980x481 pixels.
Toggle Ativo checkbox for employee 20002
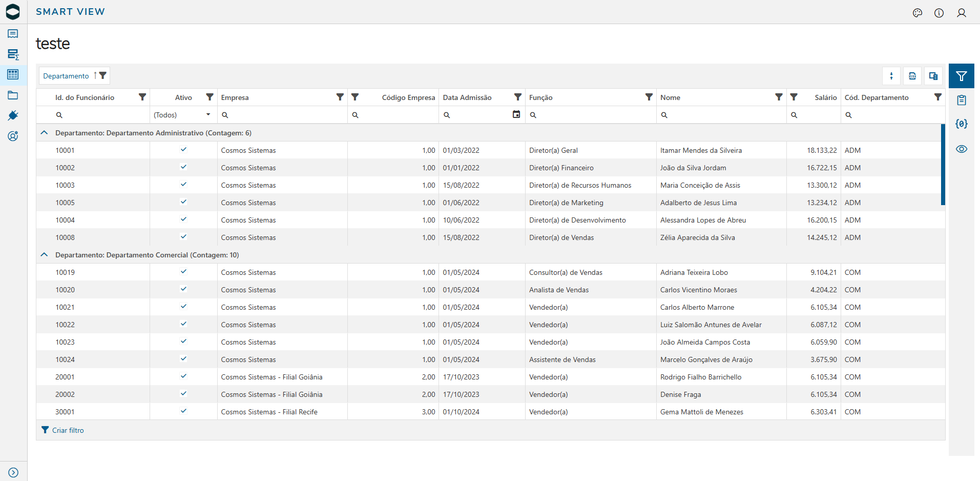pos(183,394)
